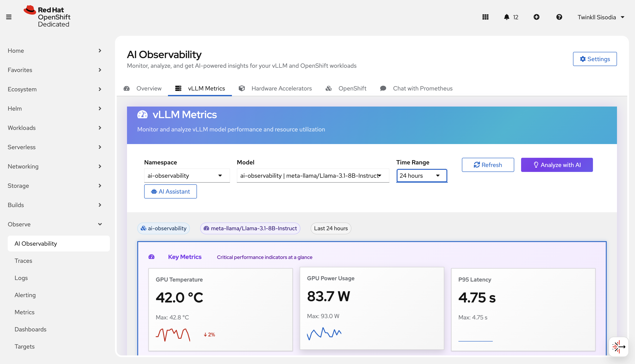This screenshot has width=635, height=364.
Task: Click the Last 24 hours filter chip
Action: 331,228
